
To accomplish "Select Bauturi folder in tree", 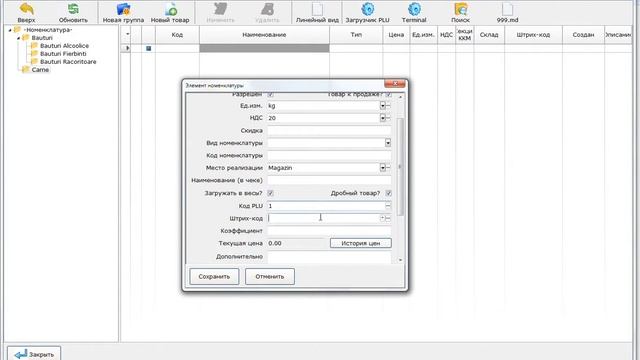I will pos(42,38).
